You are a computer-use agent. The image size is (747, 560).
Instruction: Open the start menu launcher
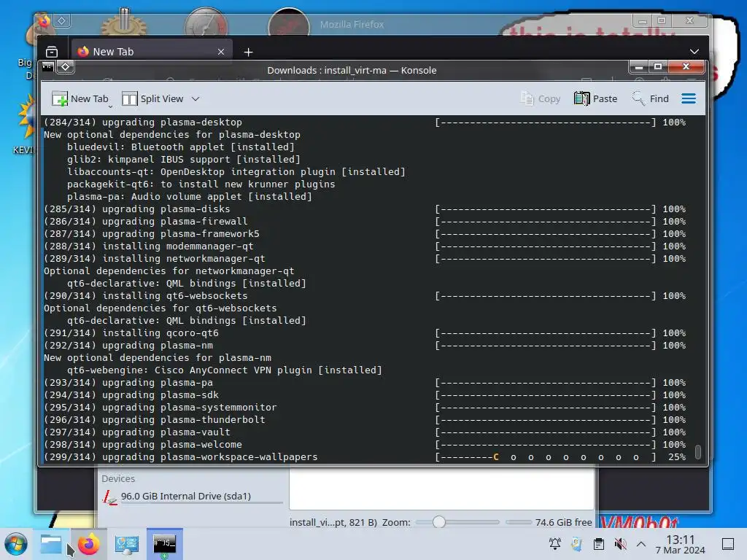click(x=16, y=544)
